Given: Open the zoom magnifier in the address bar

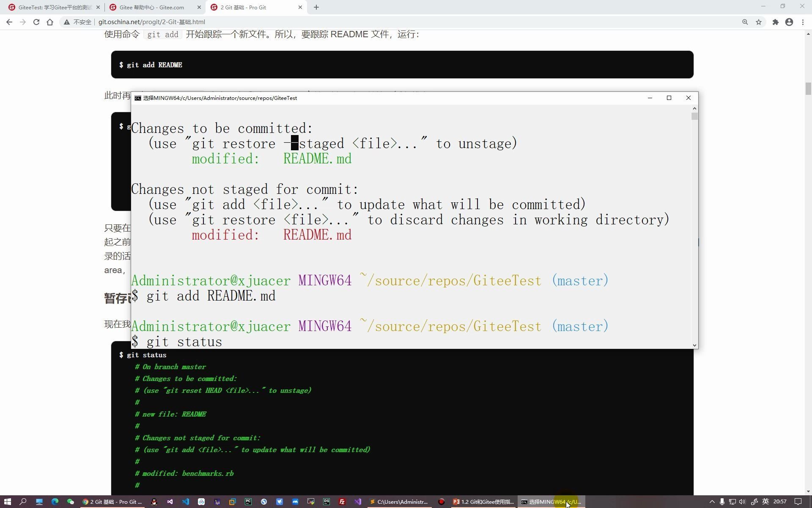Looking at the screenshot, I should [745, 22].
